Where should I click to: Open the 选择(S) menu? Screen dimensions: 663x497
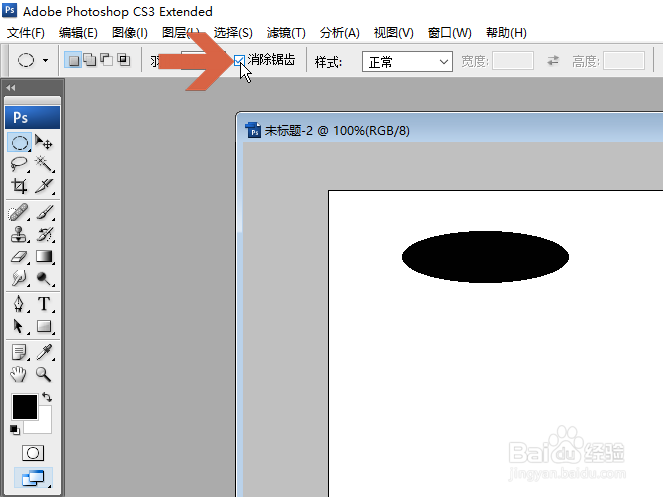233,33
